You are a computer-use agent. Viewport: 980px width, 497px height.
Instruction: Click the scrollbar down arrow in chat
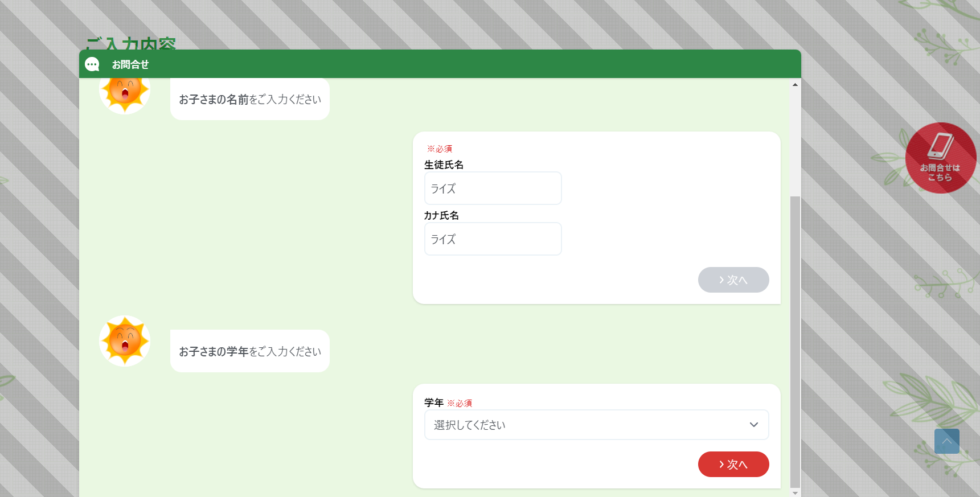tap(795, 492)
